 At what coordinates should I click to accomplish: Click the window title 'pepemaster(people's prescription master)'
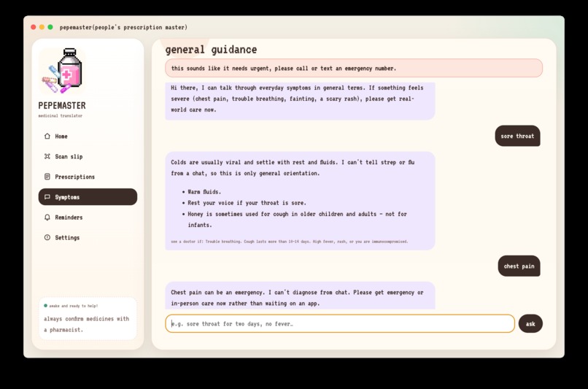(x=123, y=27)
